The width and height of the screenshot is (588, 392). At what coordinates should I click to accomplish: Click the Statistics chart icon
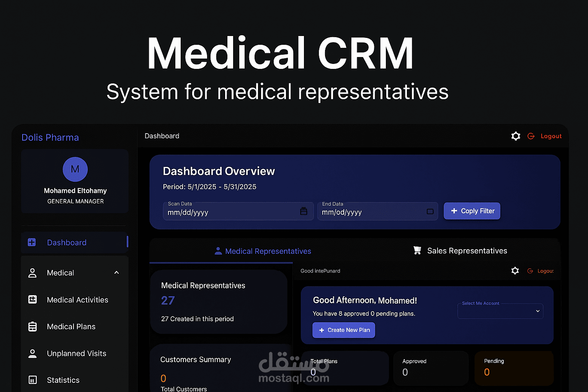tap(33, 380)
